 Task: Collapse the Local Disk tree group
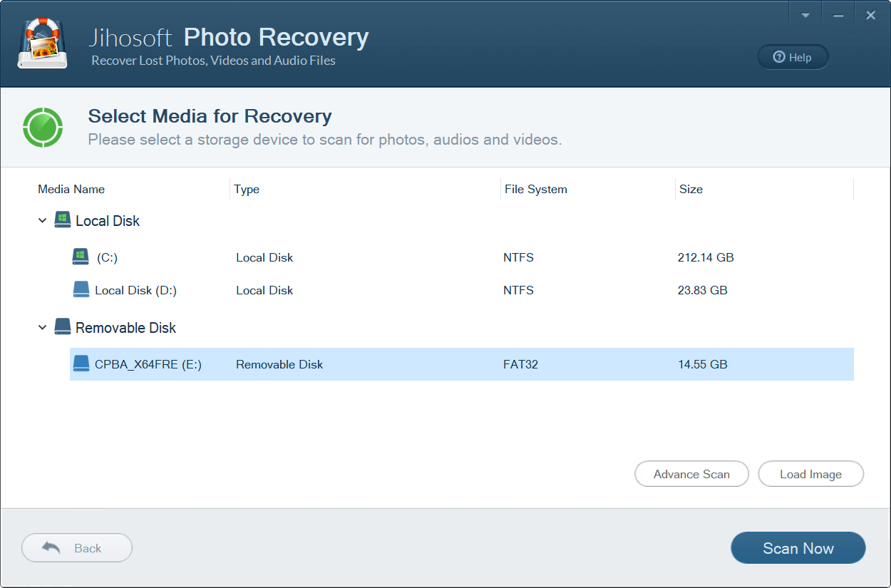tap(43, 221)
